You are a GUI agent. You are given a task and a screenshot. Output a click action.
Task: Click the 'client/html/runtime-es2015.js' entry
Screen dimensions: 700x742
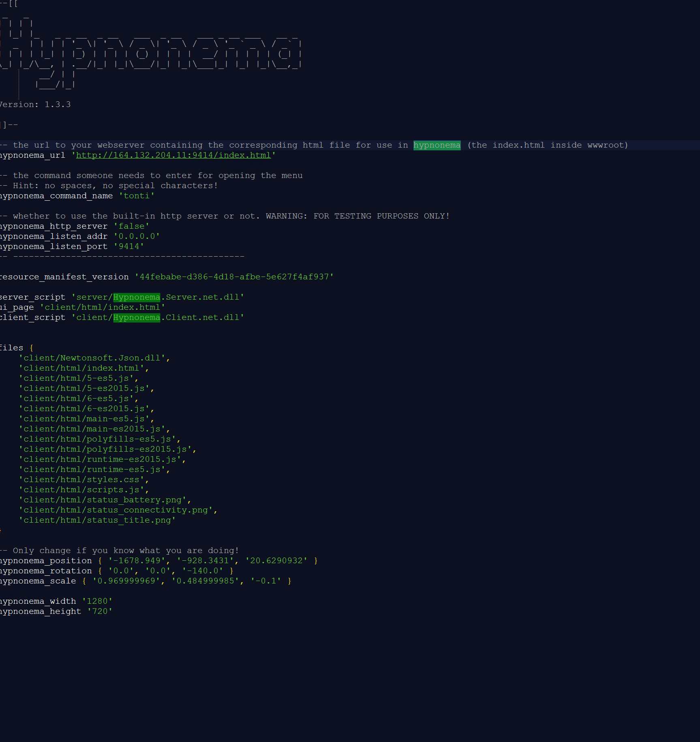[x=100, y=459]
